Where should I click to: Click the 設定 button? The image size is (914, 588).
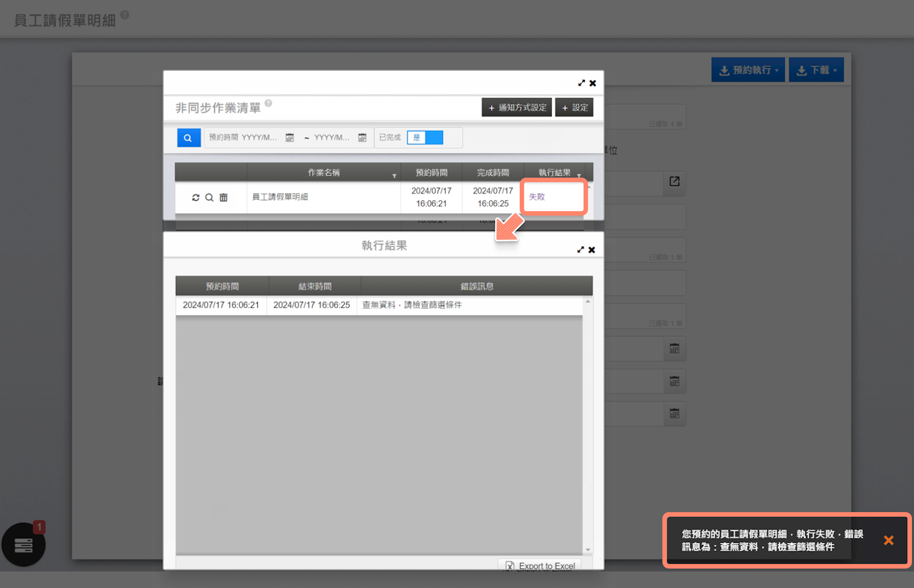point(574,107)
